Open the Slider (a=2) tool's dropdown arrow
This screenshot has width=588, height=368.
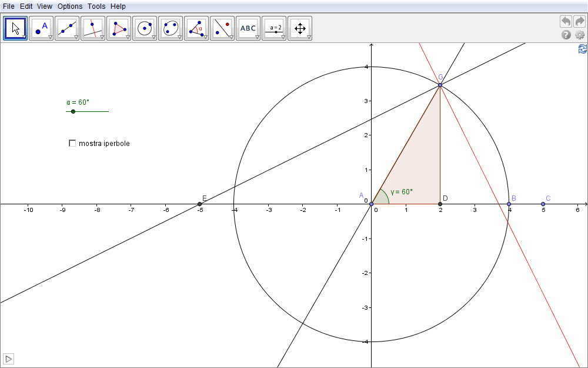(283, 37)
